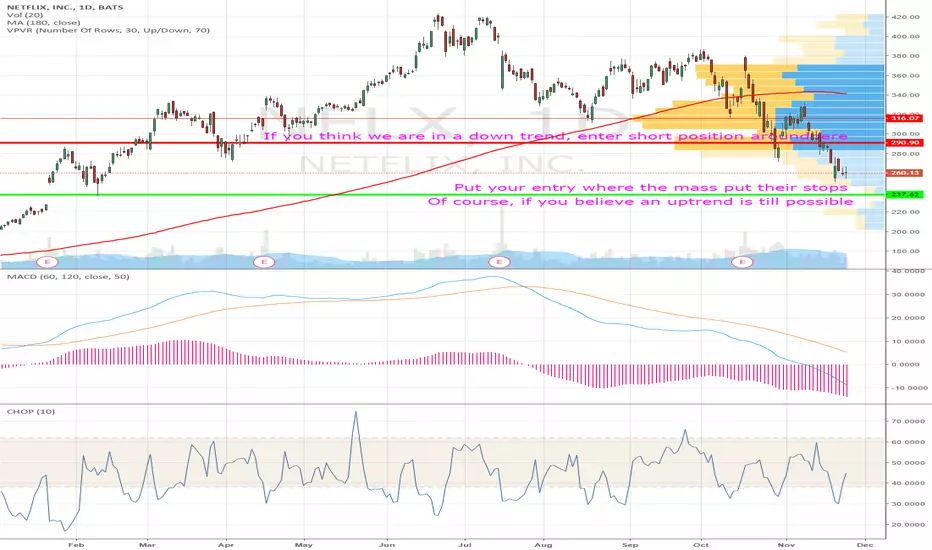The image size is (932, 550).
Task: Select the 'Of course, if you believe' annotation
Action: point(641,202)
